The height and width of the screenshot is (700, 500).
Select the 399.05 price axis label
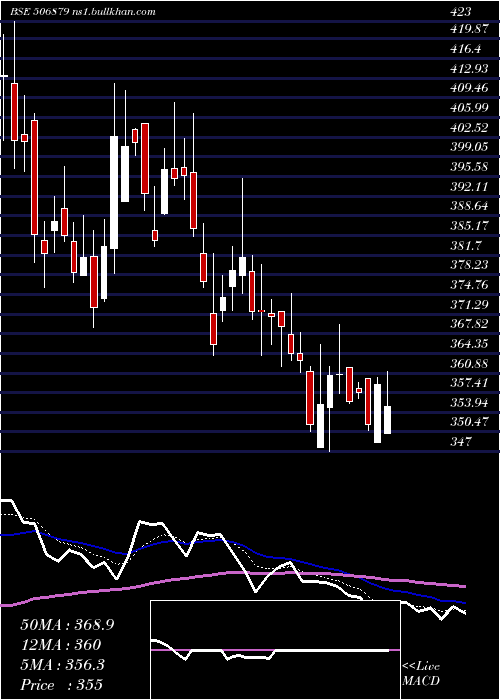click(469, 147)
